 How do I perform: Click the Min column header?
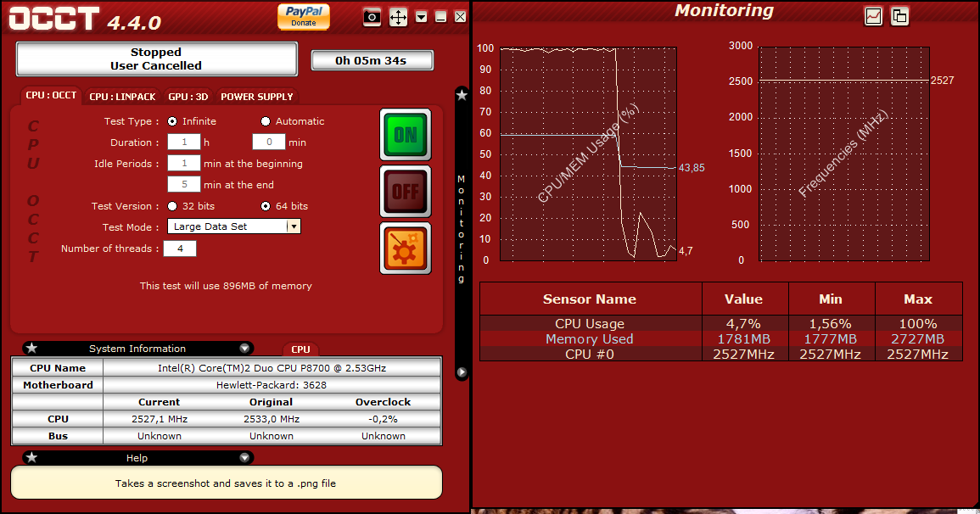point(831,299)
